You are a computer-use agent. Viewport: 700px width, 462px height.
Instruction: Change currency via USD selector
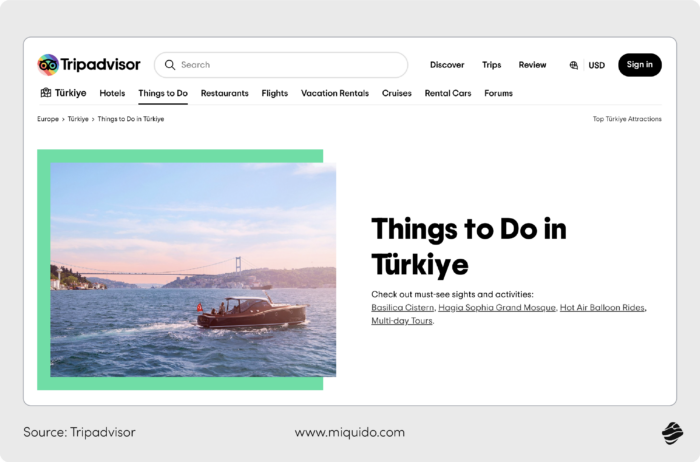(x=596, y=65)
